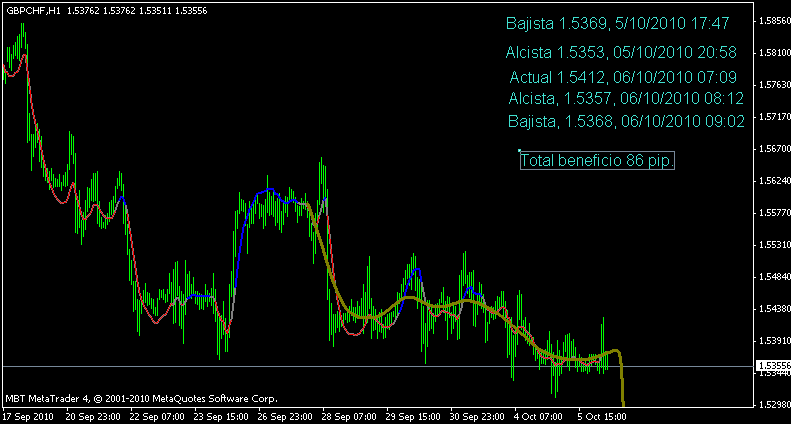Image resolution: width=791 pixels, height=424 pixels.
Task: Click the "Total beneficio 86 pip." label box
Action: tap(597, 160)
